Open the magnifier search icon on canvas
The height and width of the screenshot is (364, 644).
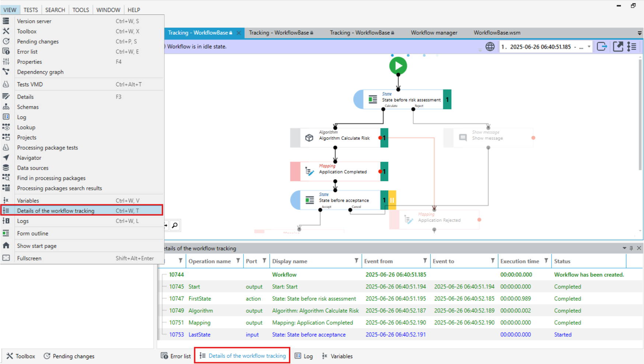pyautogui.click(x=175, y=225)
